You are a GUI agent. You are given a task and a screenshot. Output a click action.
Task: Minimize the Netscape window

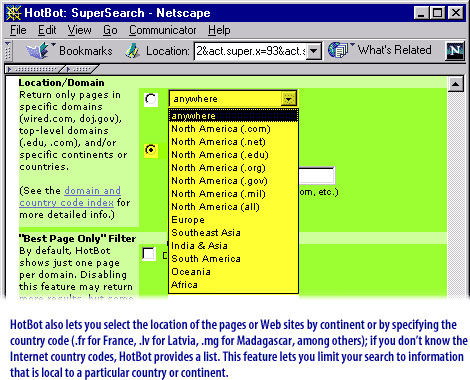[421, 13]
